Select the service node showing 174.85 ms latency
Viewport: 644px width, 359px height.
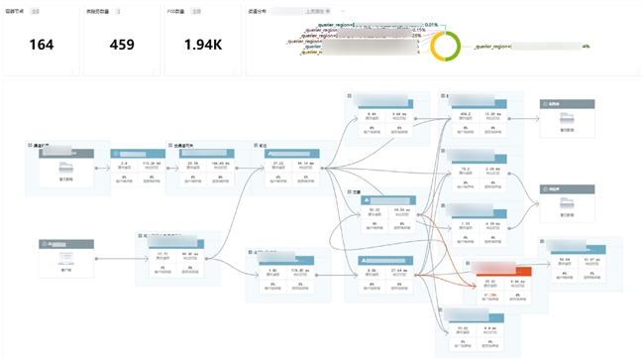coord(286,275)
